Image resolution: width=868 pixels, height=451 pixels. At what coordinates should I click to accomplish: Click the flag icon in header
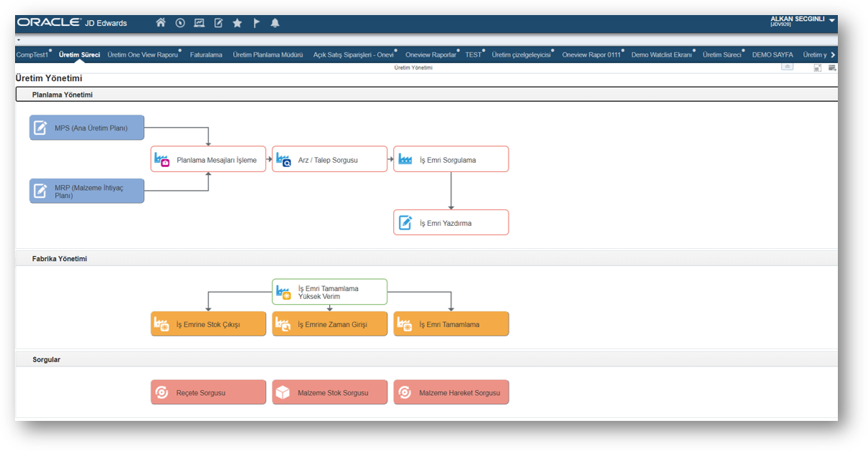pos(257,23)
